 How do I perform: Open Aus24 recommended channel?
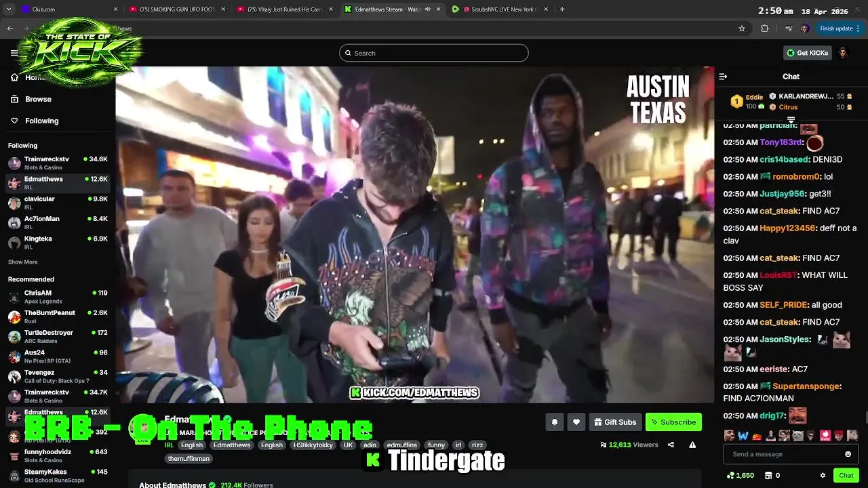[58, 357]
